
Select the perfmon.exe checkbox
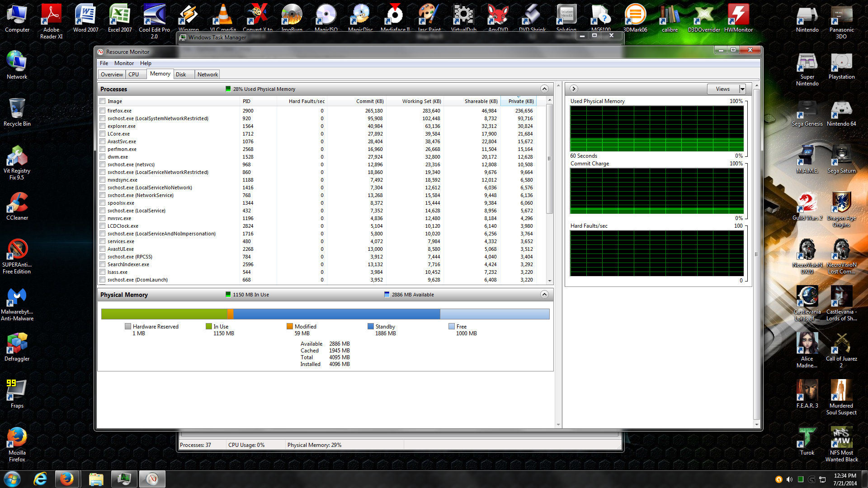103,149
